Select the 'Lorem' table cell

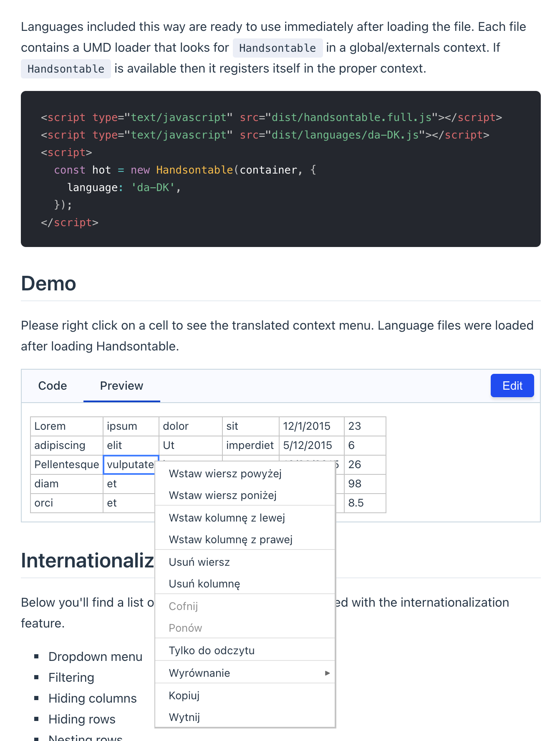pos(67,426)
